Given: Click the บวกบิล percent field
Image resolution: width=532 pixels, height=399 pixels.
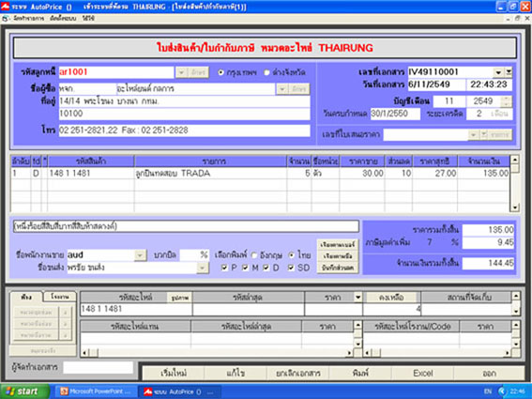Looking at the screenshot, I should (x=193, y=255).
